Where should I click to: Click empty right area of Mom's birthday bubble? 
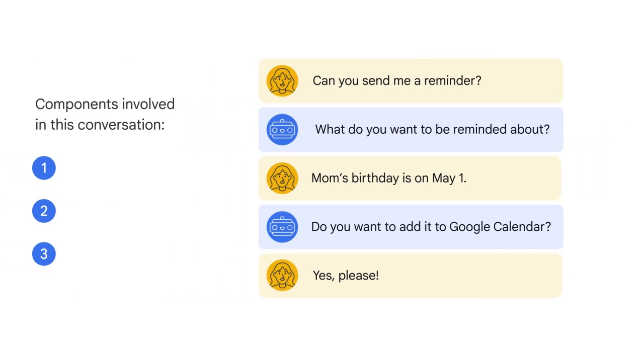pyautogui.click(x=513, y=178)
